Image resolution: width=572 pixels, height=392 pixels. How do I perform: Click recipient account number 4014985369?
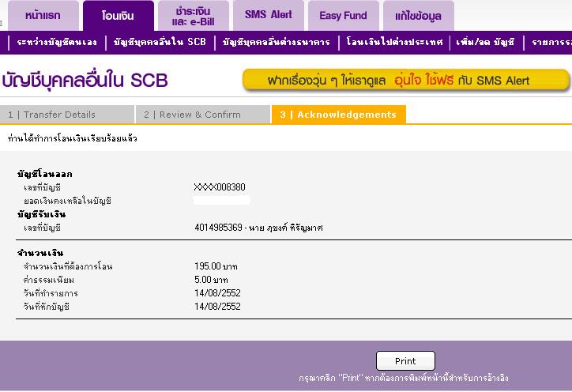pyautogui.click(x=218, y=228)
